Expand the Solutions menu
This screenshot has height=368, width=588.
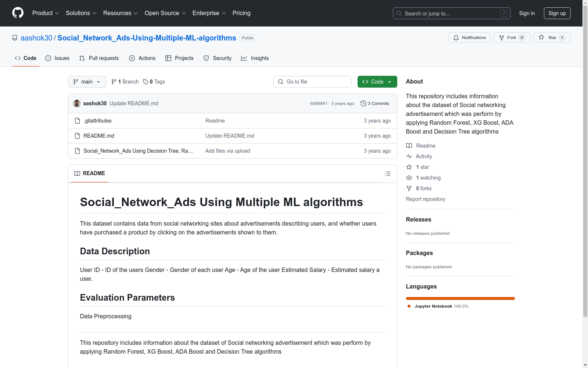pos(81,13)
